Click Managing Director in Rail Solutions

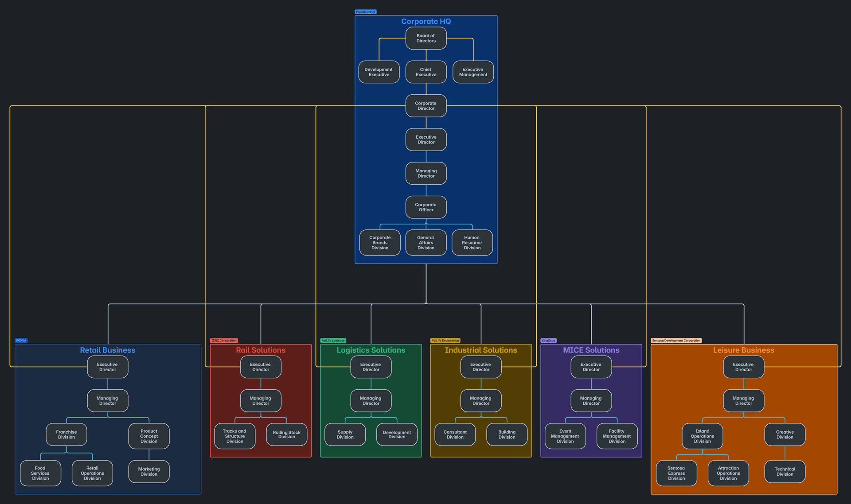pyautogui.click(x=261, y=401)
